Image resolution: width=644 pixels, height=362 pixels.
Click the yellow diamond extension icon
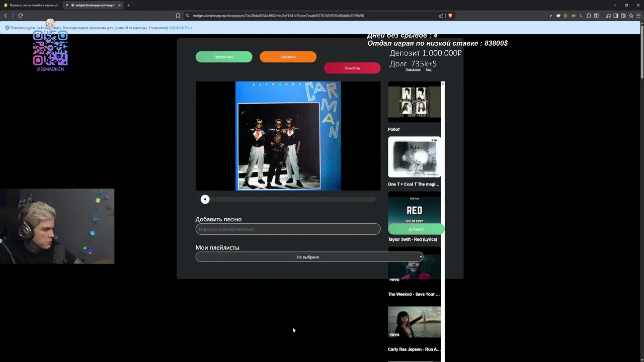click(x=566, y=16)
